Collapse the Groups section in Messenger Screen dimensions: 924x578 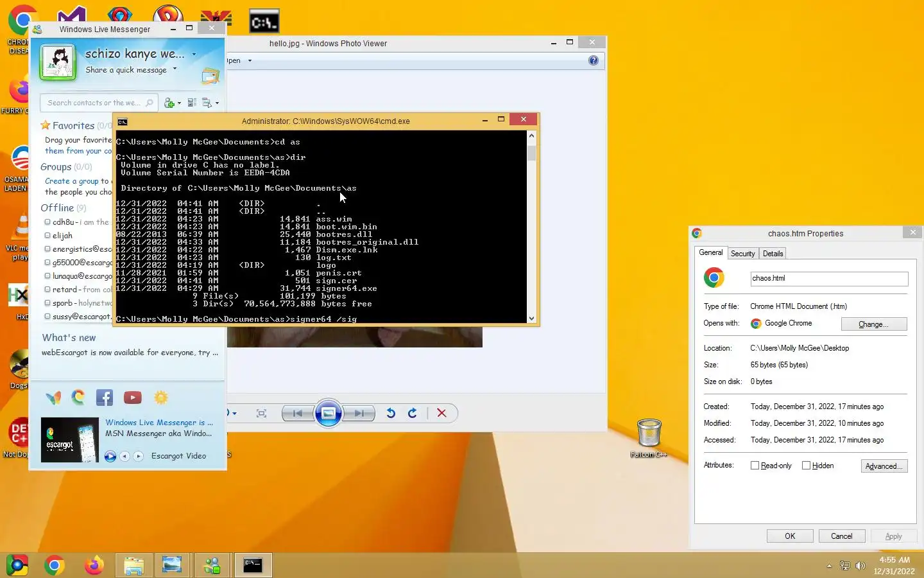click(56, 167)
